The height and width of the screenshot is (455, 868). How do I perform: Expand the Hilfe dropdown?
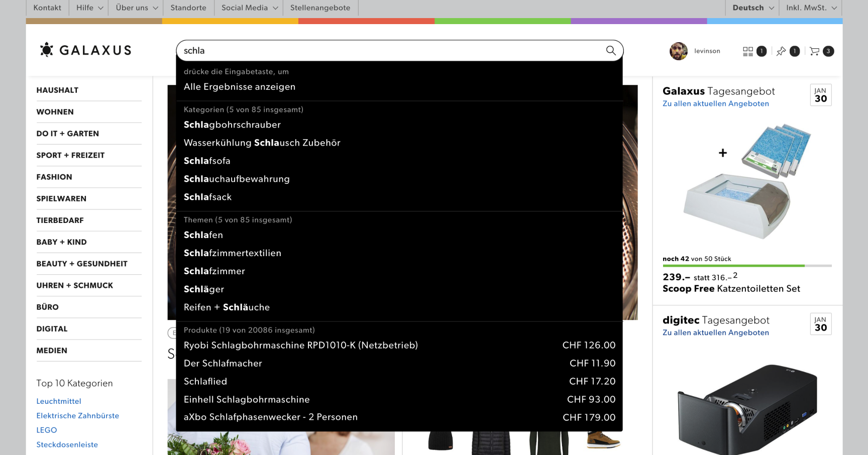click(x=89, y=8)
